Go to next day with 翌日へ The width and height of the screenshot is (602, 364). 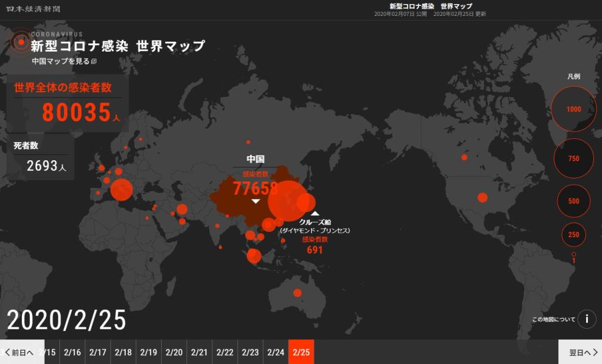point(580,352)
